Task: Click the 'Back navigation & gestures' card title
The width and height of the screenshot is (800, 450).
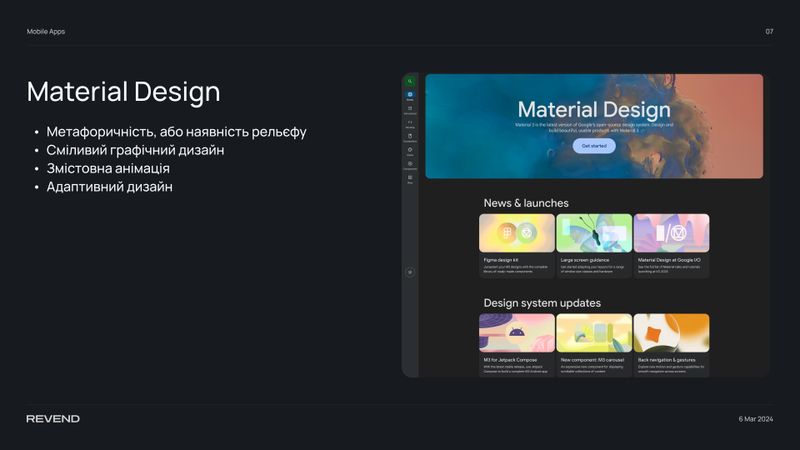Action: [x=666, y=360]
